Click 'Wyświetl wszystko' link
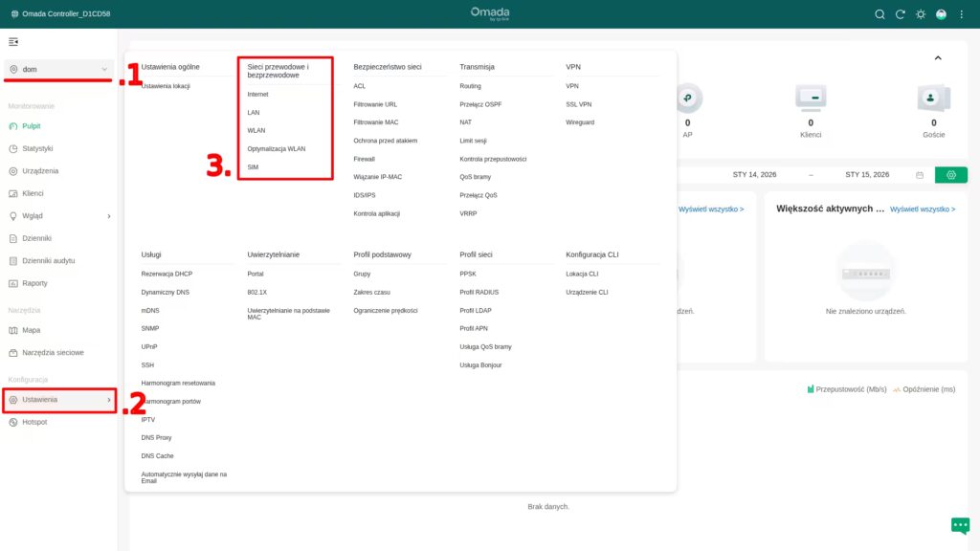980x551 pixels. (x=712, y=209)
